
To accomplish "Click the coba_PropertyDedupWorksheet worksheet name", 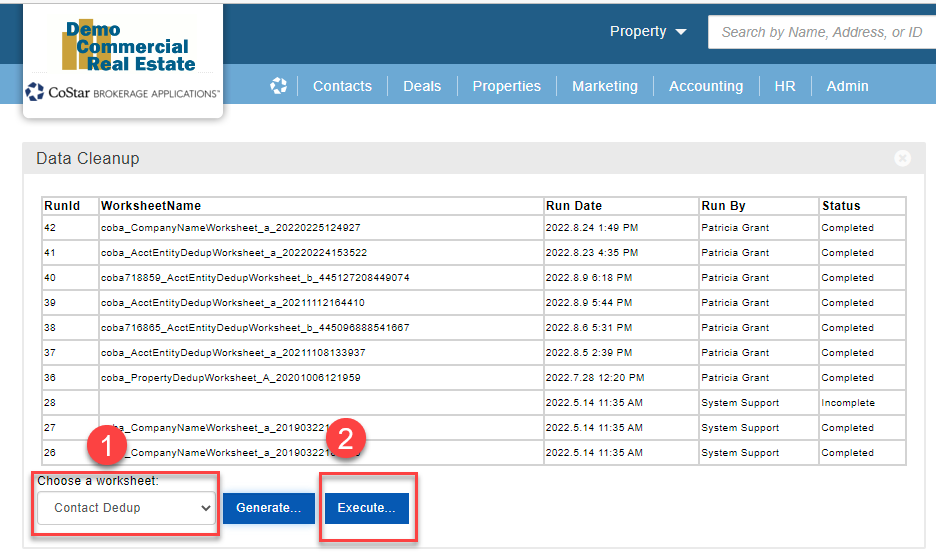I will pos(230,378).
